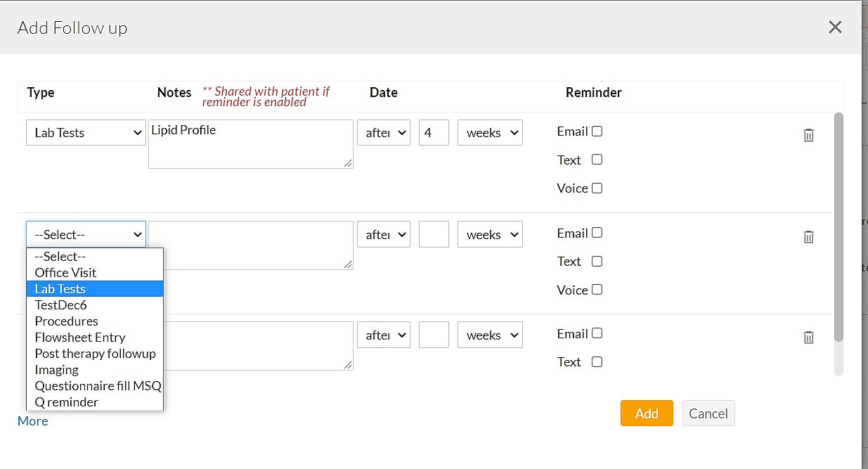Click trash icon in third follow-up row
Viewport: 868px width, 469px height.
tap(808, 338)
